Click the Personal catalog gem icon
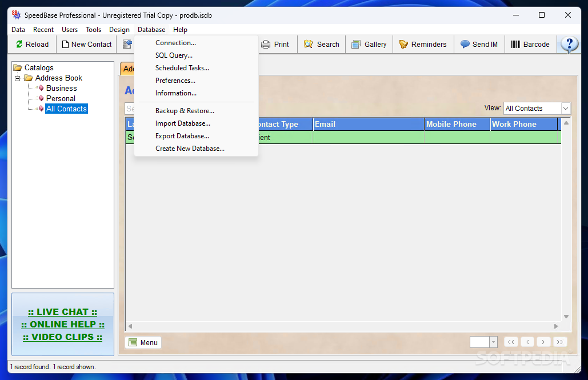This screenshot has width=588, height=380. (41, 98)
